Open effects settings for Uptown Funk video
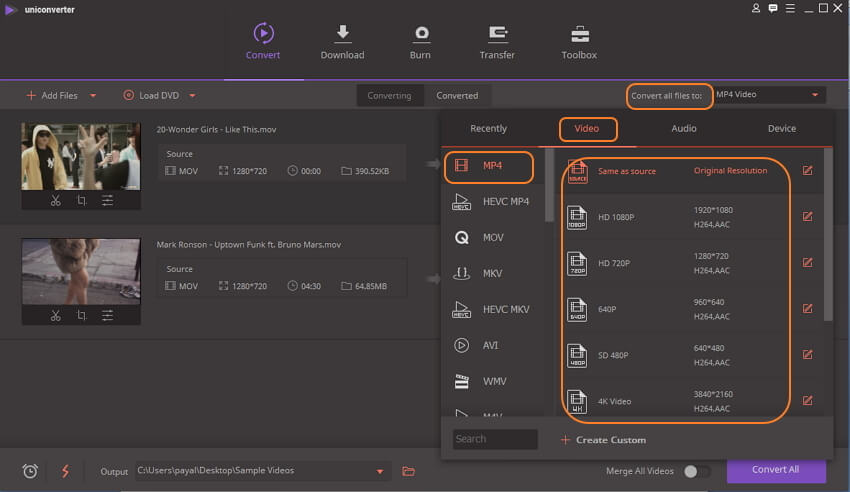The width and height of the screenshot is (850, 492). 107,315
